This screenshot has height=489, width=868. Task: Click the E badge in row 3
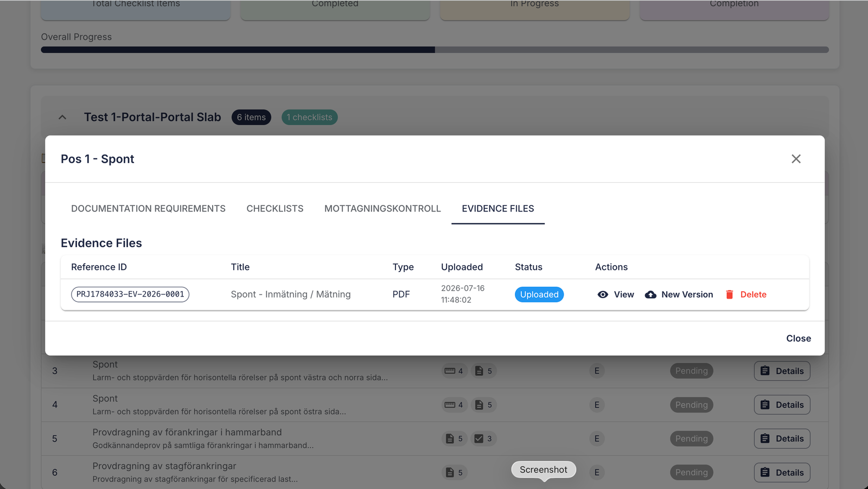[597, 371]
